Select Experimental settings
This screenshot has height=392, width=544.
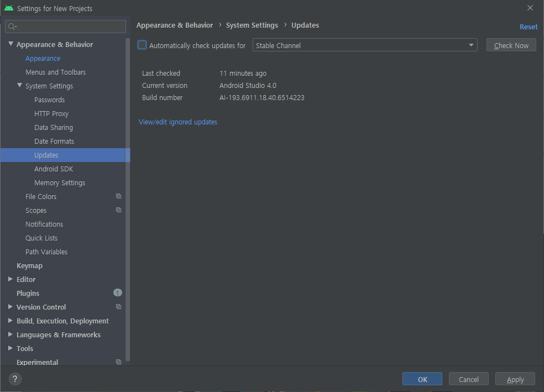tap(37, 362)
